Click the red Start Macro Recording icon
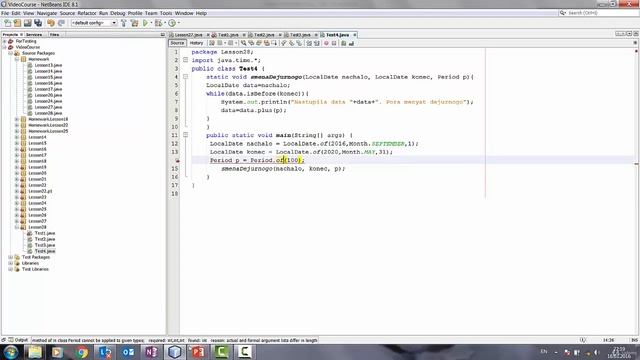 pyautogui.click(x=326, y=43)
